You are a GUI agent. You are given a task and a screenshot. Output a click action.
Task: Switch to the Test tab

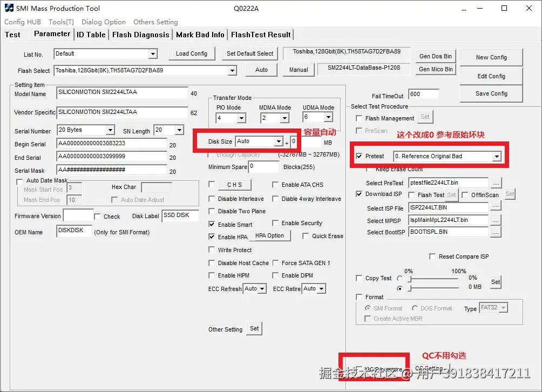[12, 35]
